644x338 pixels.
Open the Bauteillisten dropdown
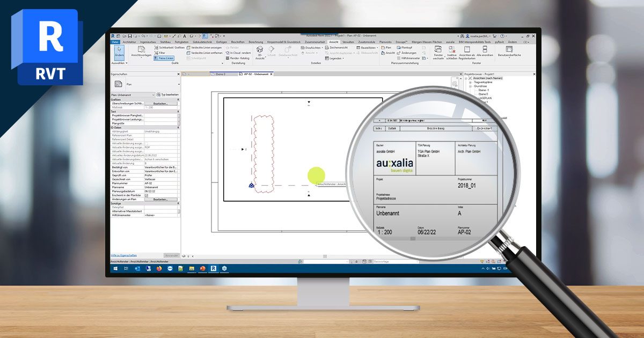click(367, 48)
